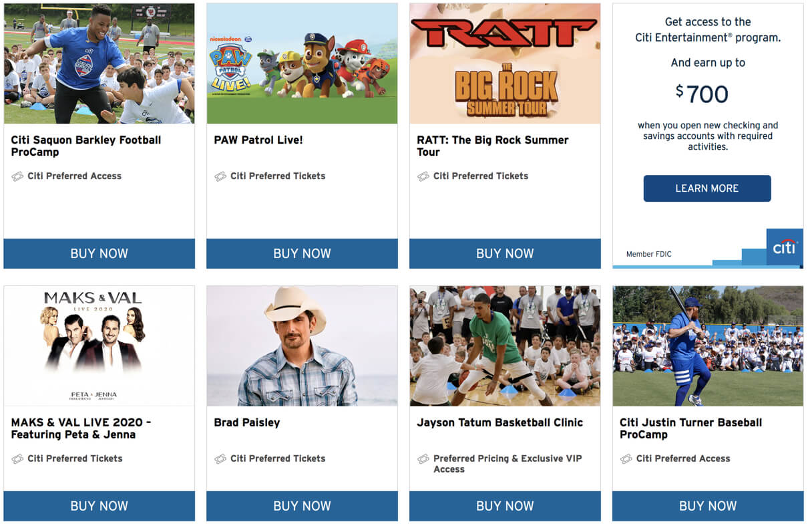Click BUY NOW for RATT Big Rock Summer Tour
The width and height of the screenshot is (812, 530).
(x=505, y=254)
